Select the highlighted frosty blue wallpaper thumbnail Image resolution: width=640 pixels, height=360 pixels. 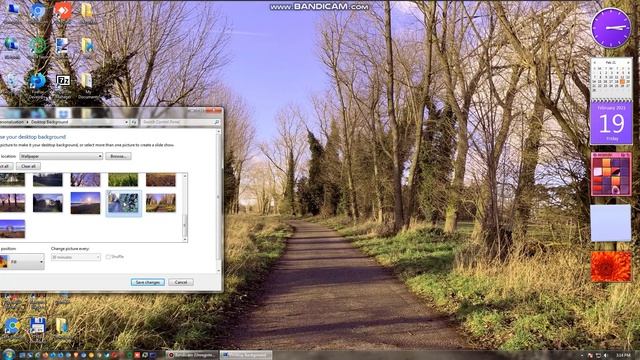click(x=124, y=203)
